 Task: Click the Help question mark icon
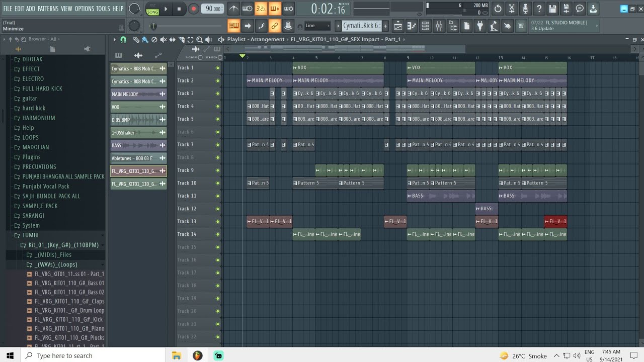coord(539,9)
